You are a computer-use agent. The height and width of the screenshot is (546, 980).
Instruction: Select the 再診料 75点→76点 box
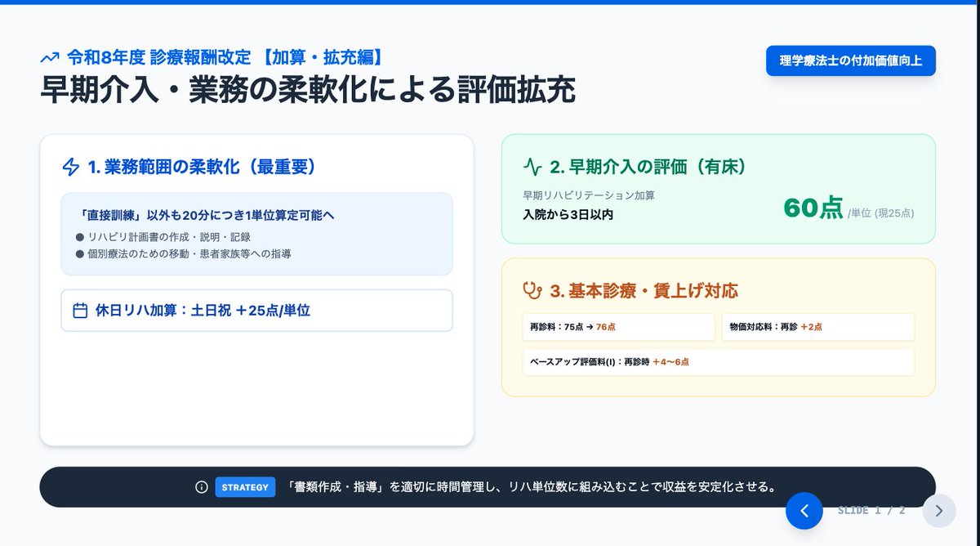coord(619,326)
